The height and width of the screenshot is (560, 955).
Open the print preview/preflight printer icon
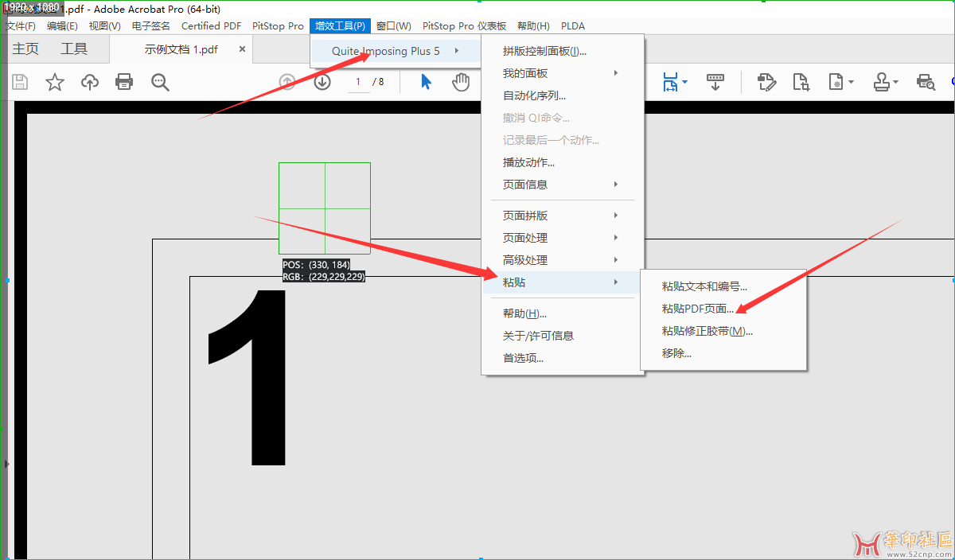click(925, 82)
